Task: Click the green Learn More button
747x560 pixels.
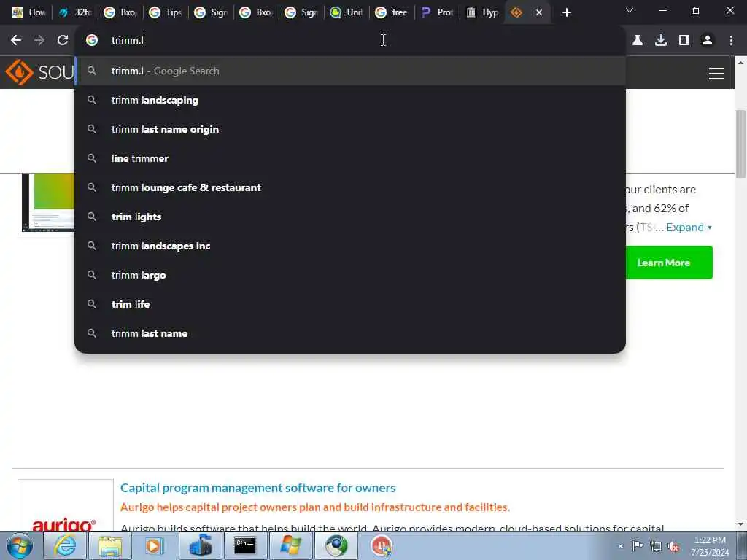Action: click(669, 262)
